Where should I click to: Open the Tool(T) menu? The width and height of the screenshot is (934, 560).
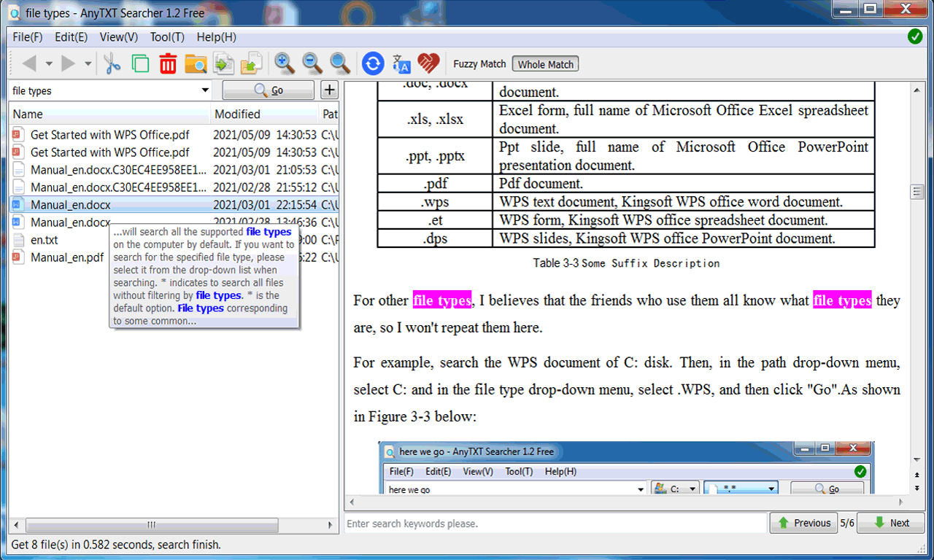[x=167, y=37]
